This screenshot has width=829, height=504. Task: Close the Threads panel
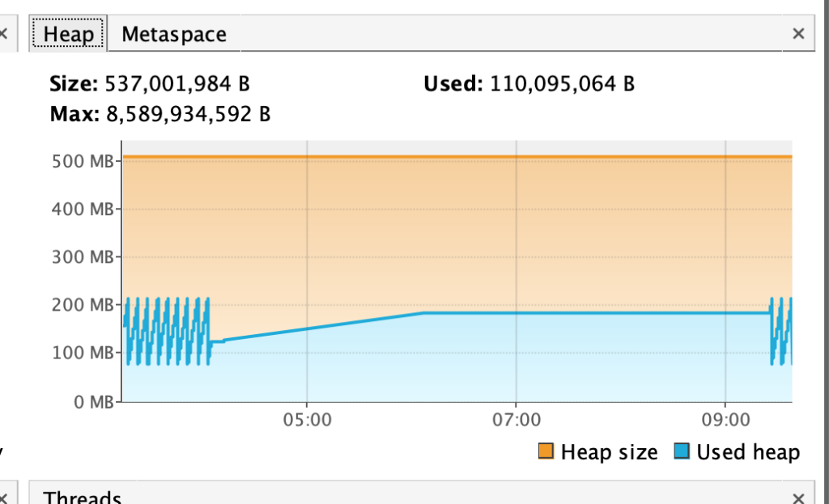coord(798,498)
